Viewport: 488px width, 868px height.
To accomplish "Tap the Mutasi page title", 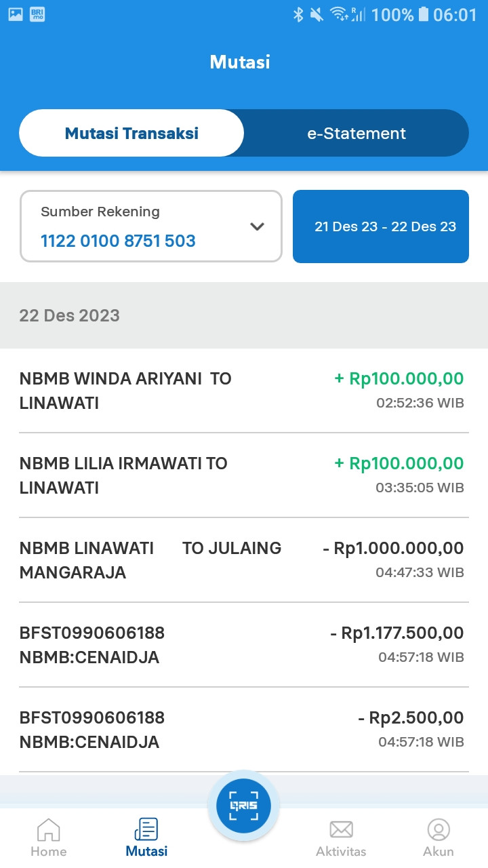I will click(x=240, y=62).
